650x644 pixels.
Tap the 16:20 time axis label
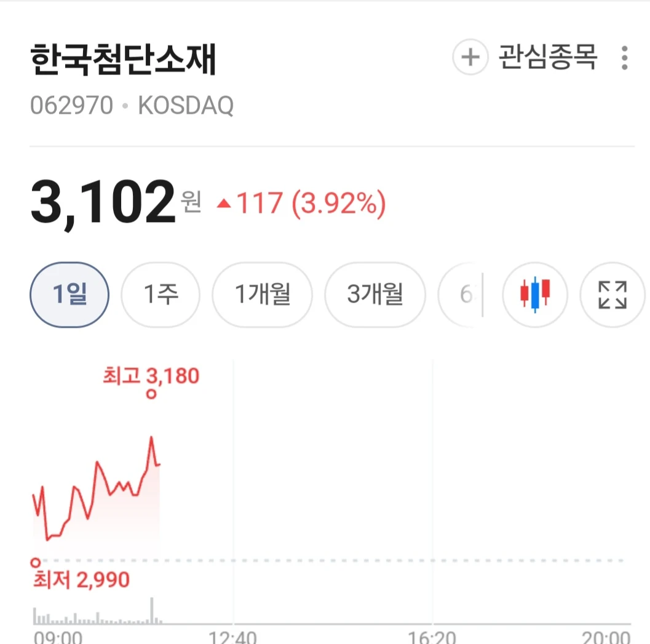click(x=432, y=637)
